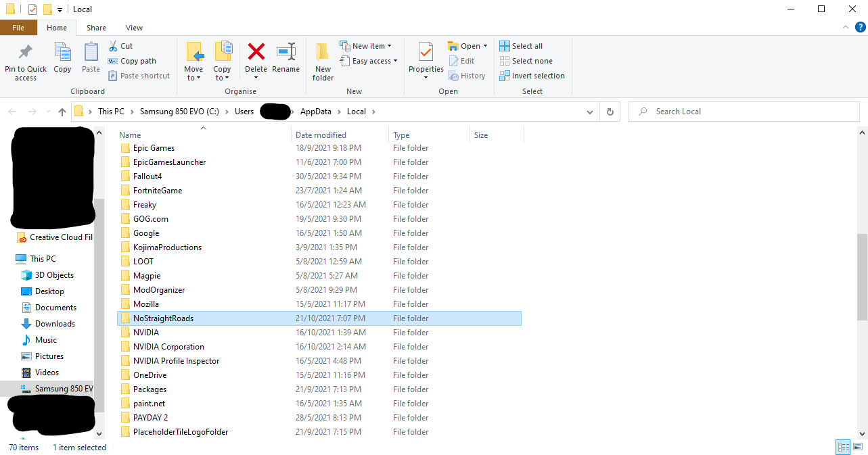Click AppData in breadcrumb path
Image resolution: width=868 pixels, height=455 pixels.
pos(316,112)
